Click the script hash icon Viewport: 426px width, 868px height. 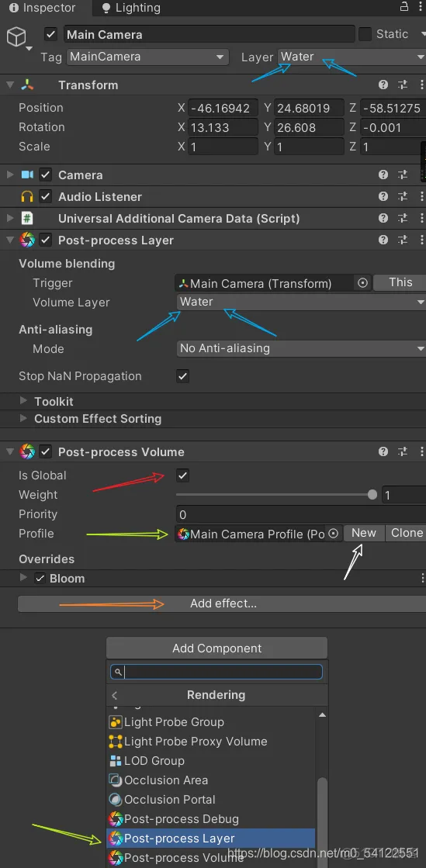click(x=27, y=218)
